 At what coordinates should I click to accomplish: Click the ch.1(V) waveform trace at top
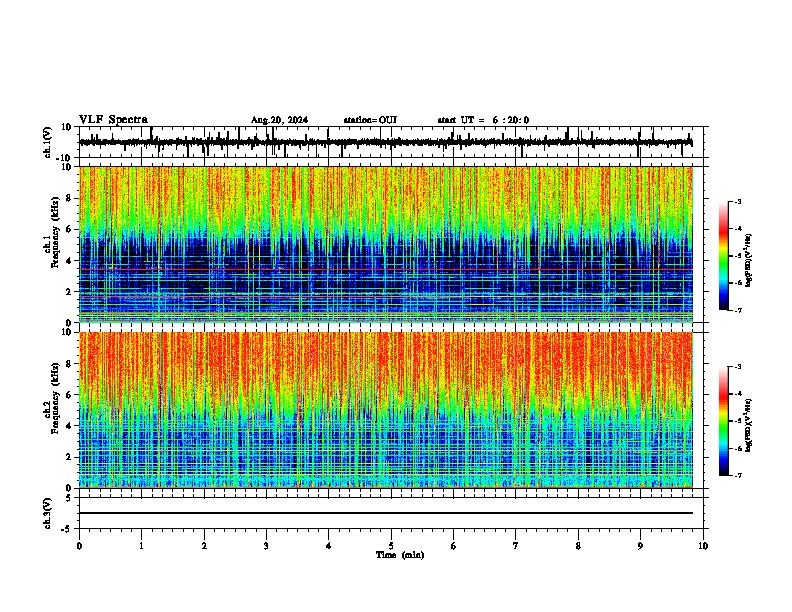pos(386,142)
